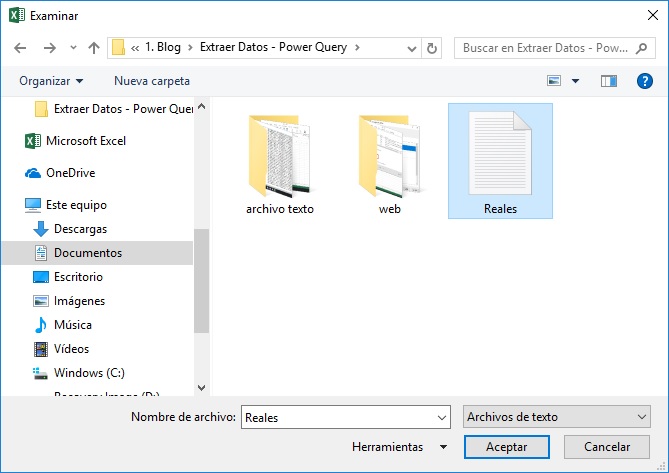Select '1. Blog' in address path
The width and height of the screenshot is (669, 473).
pyautogui.click(x=163, y=47)
